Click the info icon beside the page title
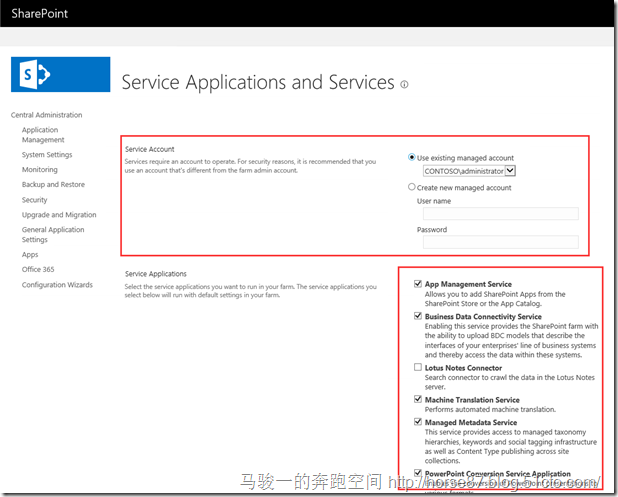 point(404,84)
